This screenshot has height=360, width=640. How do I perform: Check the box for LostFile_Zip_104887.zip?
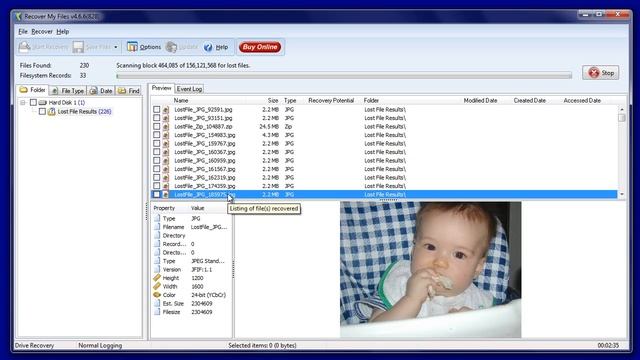pos(157,127)
